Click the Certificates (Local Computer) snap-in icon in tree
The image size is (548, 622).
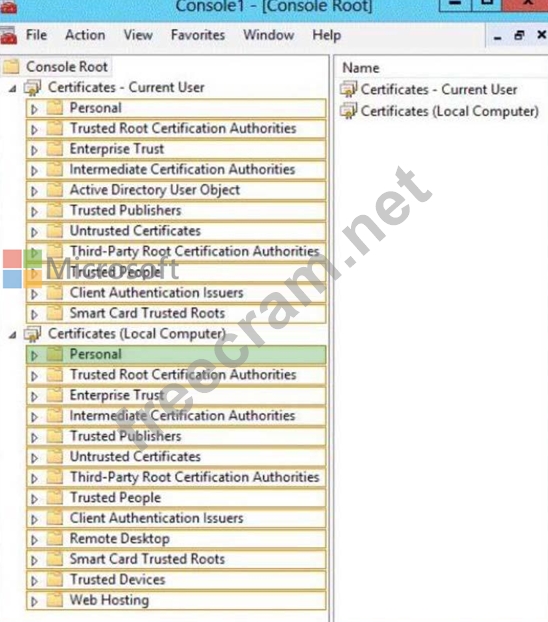pyautogui.click(x=33, y=334)
